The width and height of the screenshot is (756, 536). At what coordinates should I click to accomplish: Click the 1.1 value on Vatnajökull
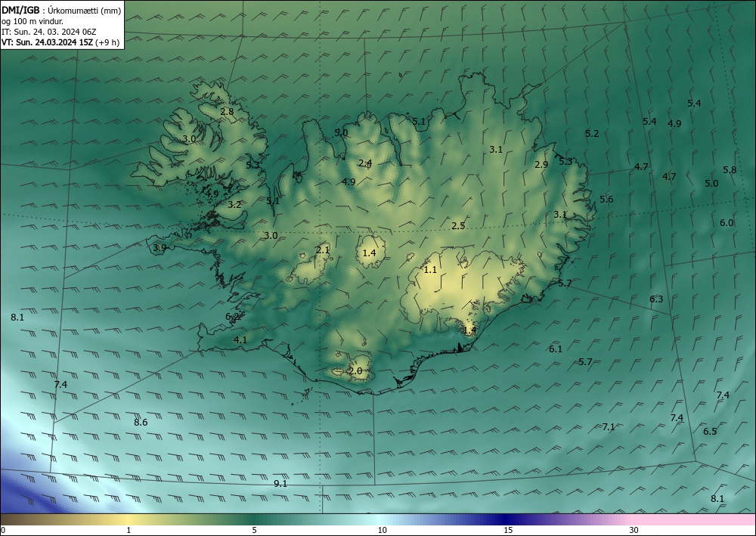tap(430, 269)
